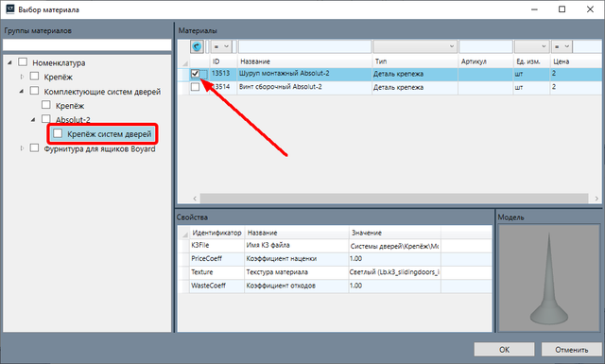The height and width of the screenshot is (364, 605).
Task: Click the OK button
Action: tap(504, 350)
